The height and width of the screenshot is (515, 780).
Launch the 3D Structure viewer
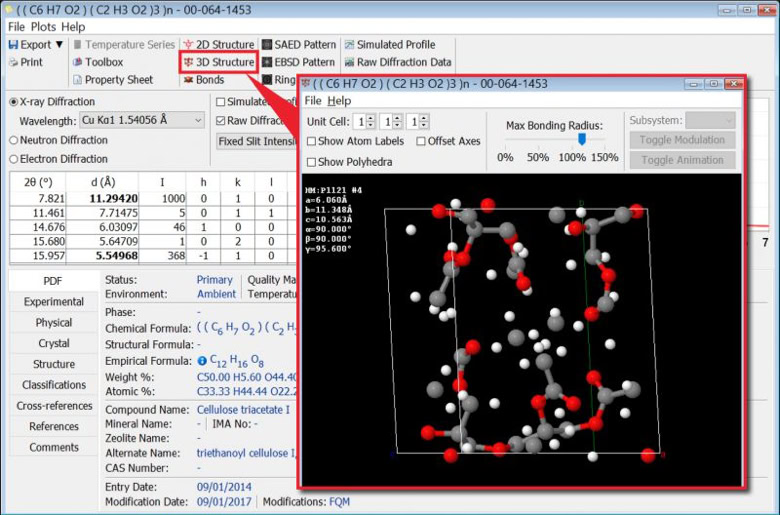tap(218, 62)
